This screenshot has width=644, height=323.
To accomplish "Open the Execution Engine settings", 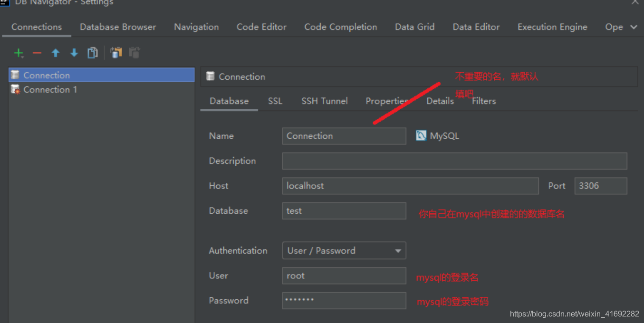I will pyautogui.click(x=552, y=27).
